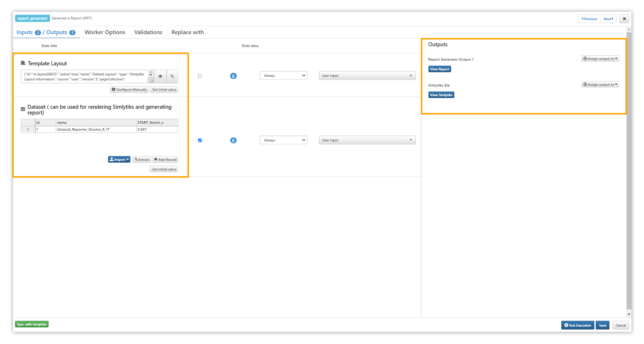Select dataset row number 1
Image resolution: width=644 pixels, height=344 pixels.
pyautogui.click(x=28, y=129)
